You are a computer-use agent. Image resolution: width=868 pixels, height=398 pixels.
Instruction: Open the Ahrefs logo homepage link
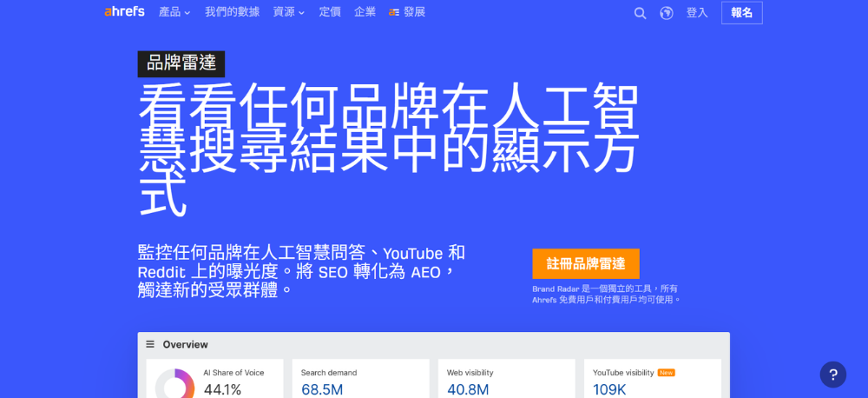click(x=124, y=11)
